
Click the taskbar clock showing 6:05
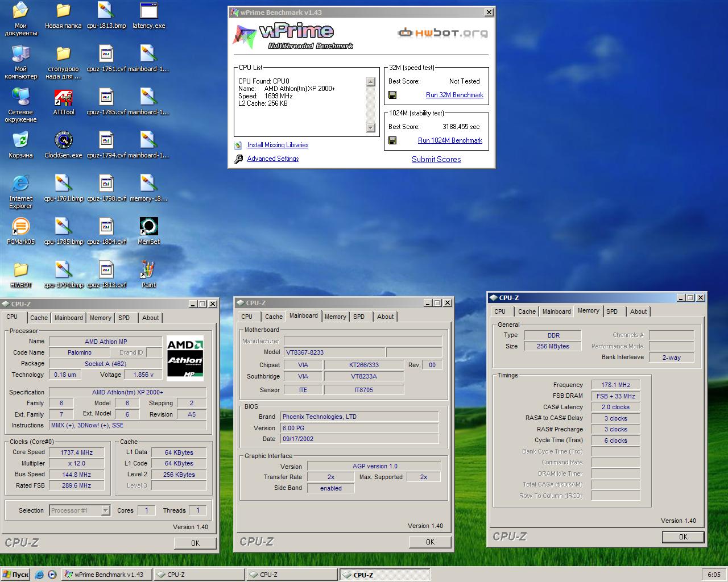pos(714,575)
